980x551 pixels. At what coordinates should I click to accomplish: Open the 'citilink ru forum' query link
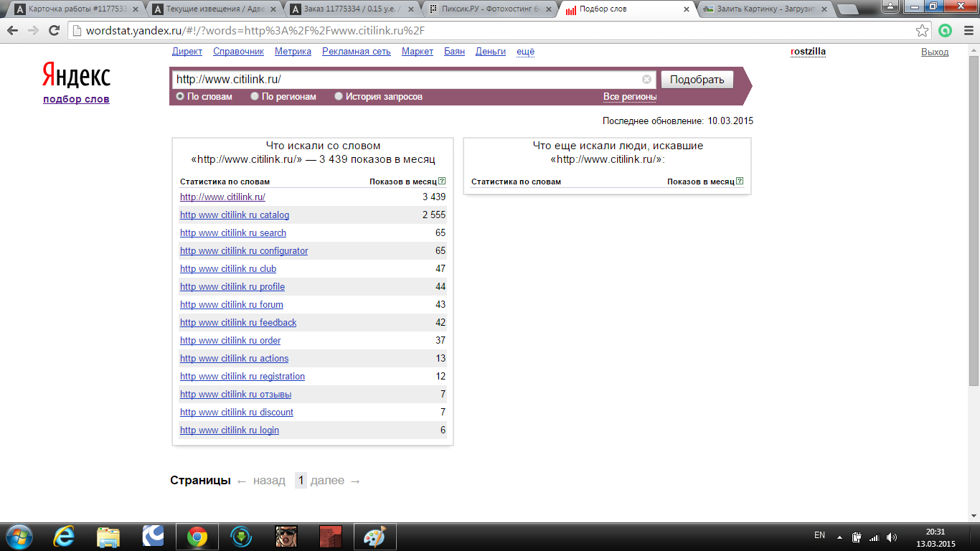point(232,304)
